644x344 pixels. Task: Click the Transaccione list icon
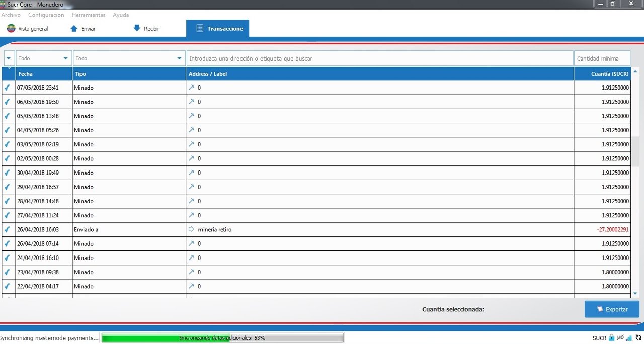point(200,28)
